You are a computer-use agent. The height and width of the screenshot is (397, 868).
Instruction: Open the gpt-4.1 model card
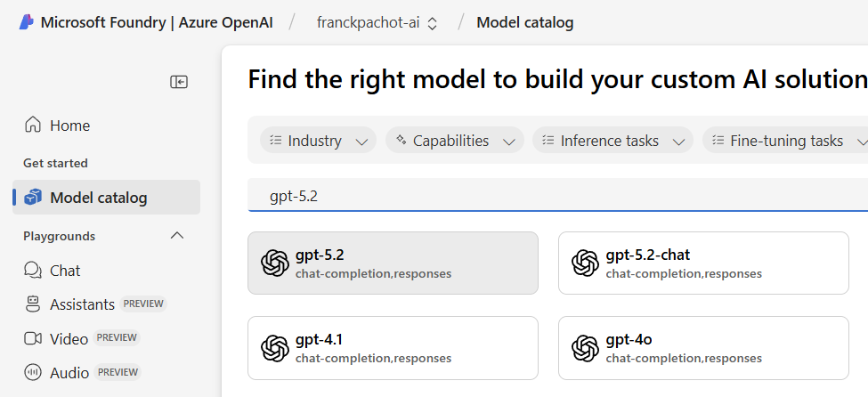tap(393, 348)
